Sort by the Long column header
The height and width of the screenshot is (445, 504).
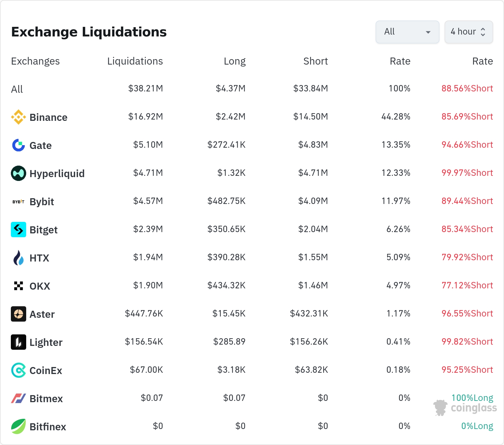pyautogui.click(x=234, y=61)
